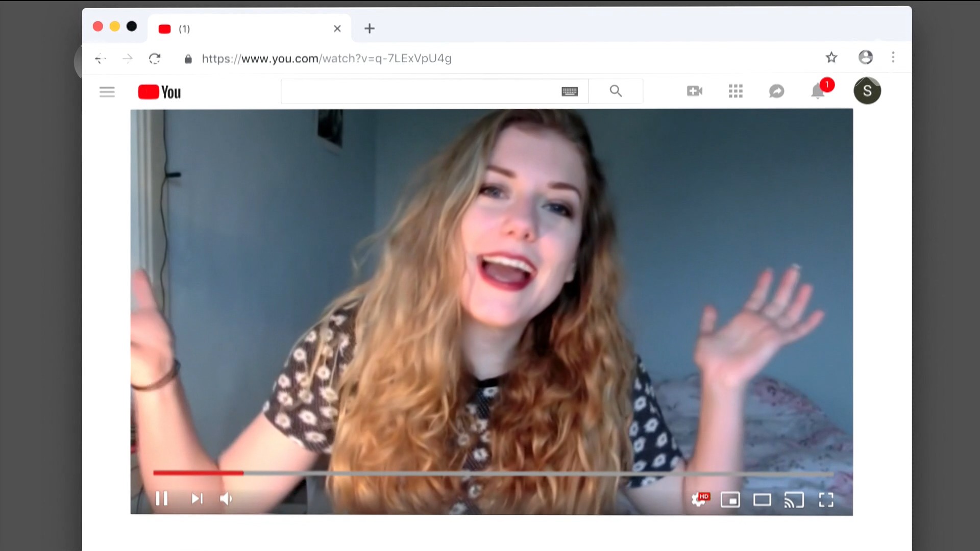The width and height of the screenshot is (980, 551).
Task: Go to the You homepage logo
Action: coord(159,92)
